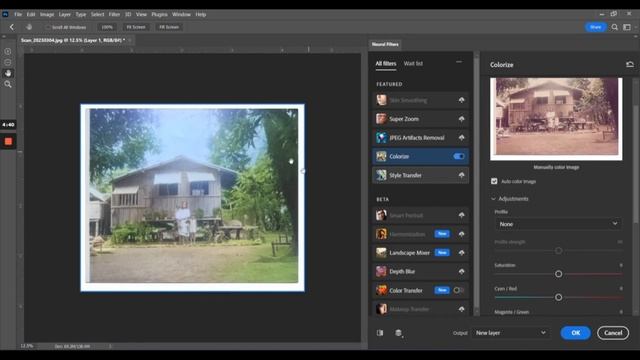Click the 100% zoom button
Screen dimensions: 640x360
[107, 27]
